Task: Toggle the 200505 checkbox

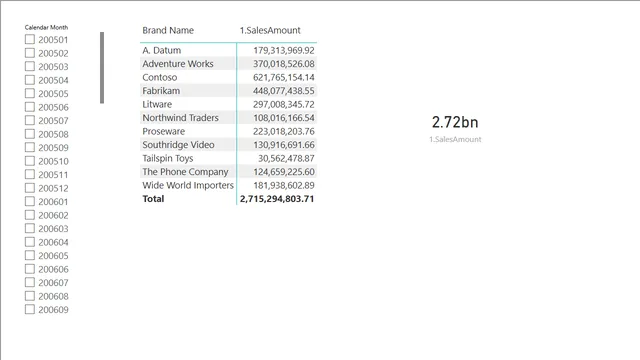Action: click(x=30, y=93)
